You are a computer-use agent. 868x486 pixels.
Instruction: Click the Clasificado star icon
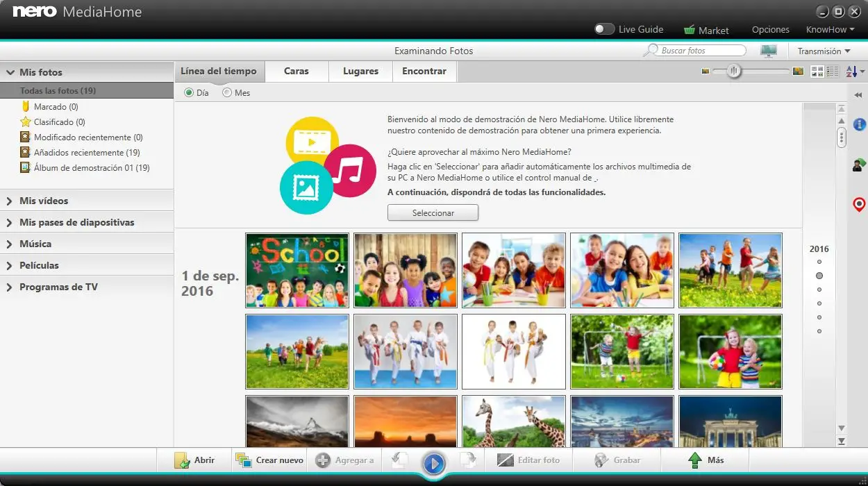tap(26, 122)
